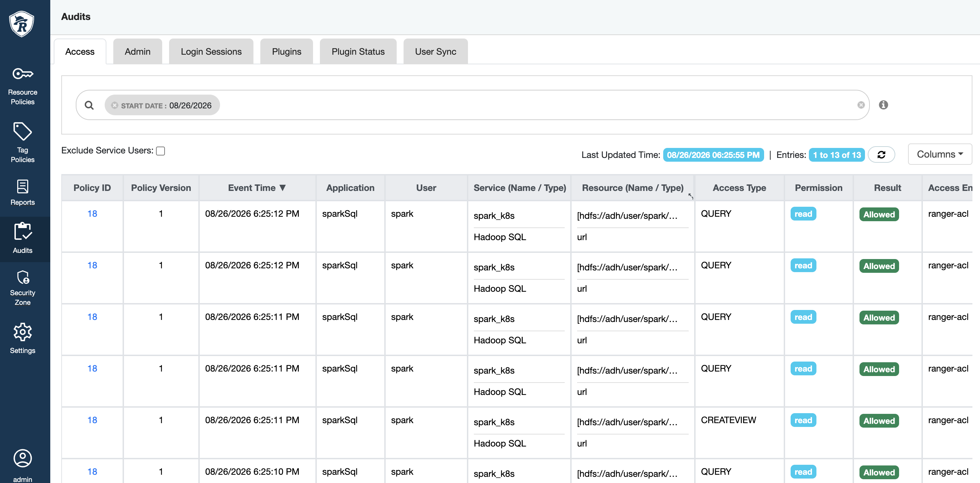This screenshot has height=483, width=980.
Task: Click the '1 to 13 of 13' entries badge
Action: click(836, 155)
